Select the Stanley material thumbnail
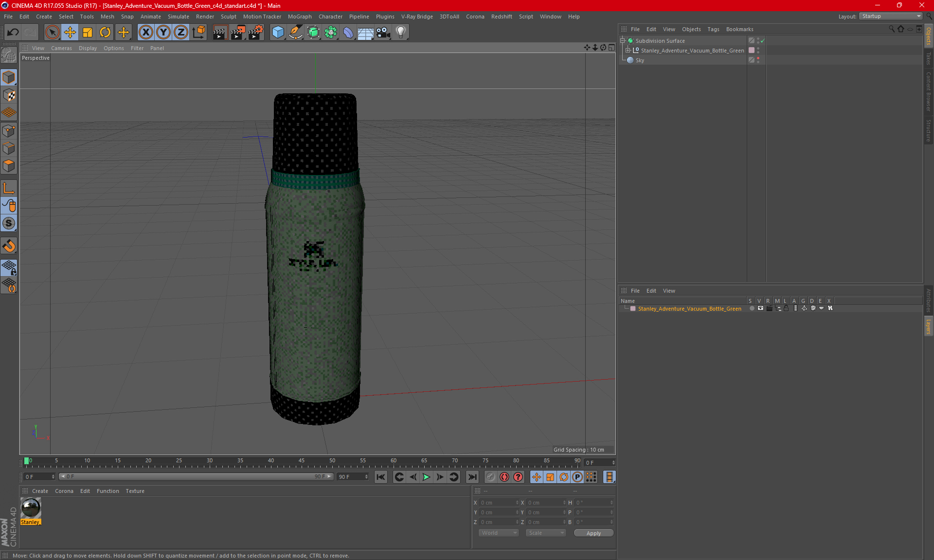 point(31,508)
